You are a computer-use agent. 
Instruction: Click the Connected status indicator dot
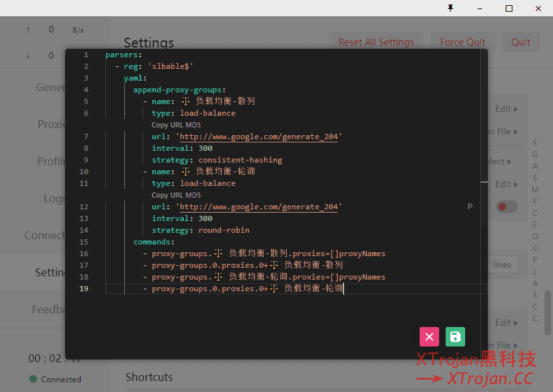[x=33, y=379]
